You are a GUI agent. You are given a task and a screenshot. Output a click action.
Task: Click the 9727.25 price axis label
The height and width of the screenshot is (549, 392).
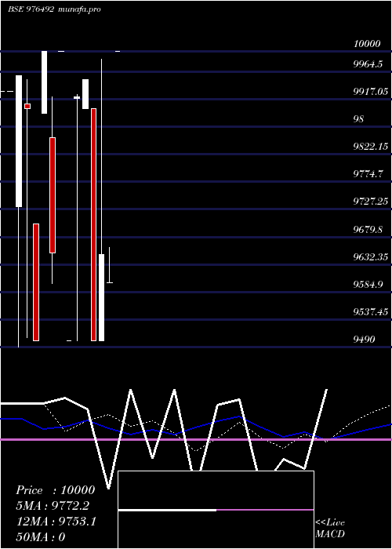coord(371,202)
